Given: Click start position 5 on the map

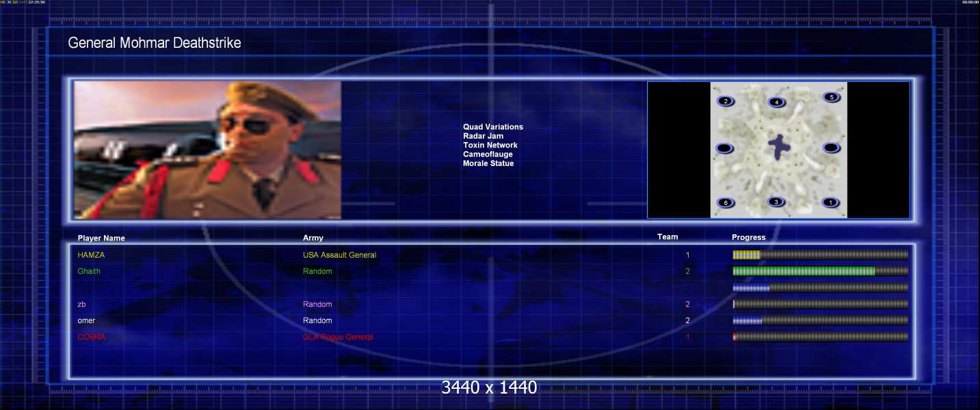Looking at the screenshot, I should [831, 97].
